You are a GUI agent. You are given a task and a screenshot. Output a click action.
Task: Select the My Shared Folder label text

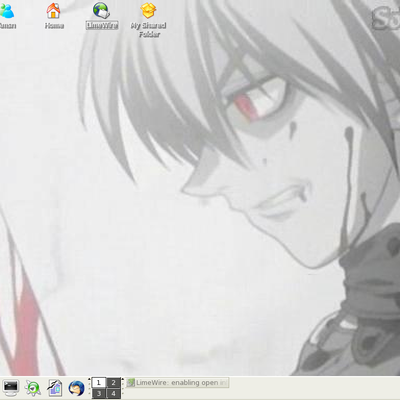[148, 30]
